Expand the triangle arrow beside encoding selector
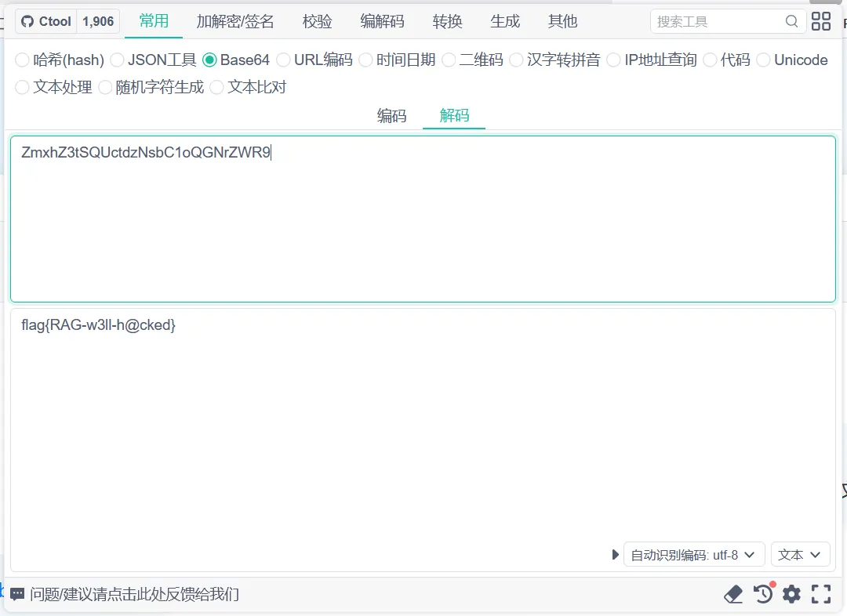This screenshot has width=847, height=616. pyautogui.click(x=616, y=555)
